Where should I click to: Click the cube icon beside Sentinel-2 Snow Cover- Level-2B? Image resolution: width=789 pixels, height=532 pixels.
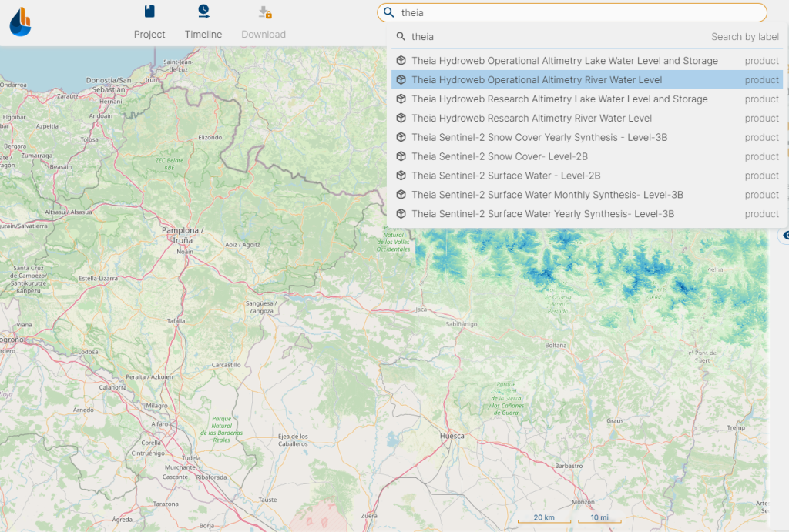pyautogui.click(x=401, y=156)
